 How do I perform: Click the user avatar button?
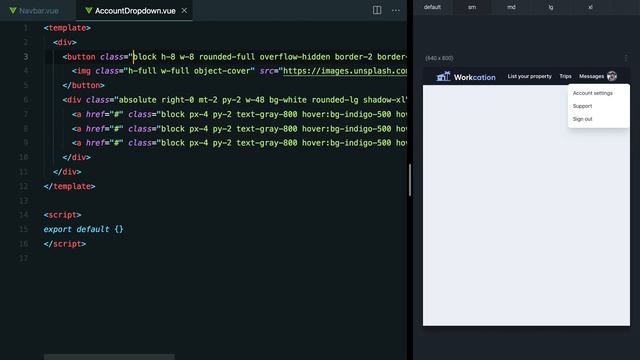point(612,76)
